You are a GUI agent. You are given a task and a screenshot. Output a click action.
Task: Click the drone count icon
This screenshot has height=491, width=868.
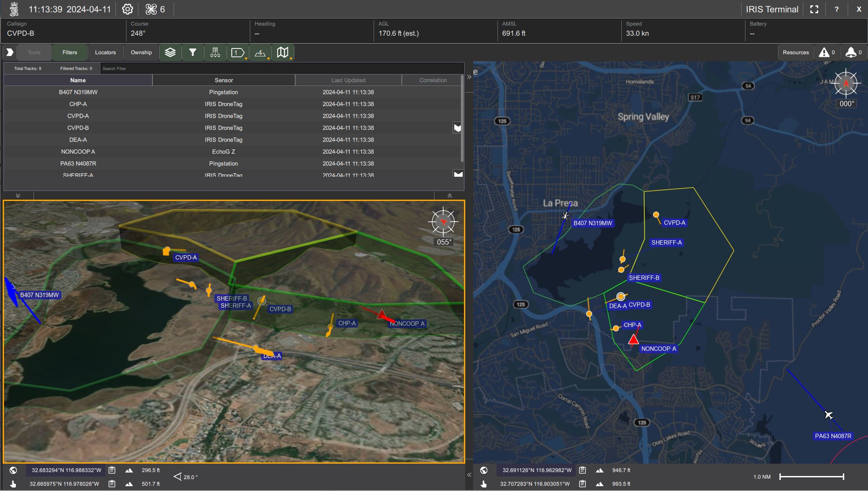pyautogui.click(x=151, y=9)
